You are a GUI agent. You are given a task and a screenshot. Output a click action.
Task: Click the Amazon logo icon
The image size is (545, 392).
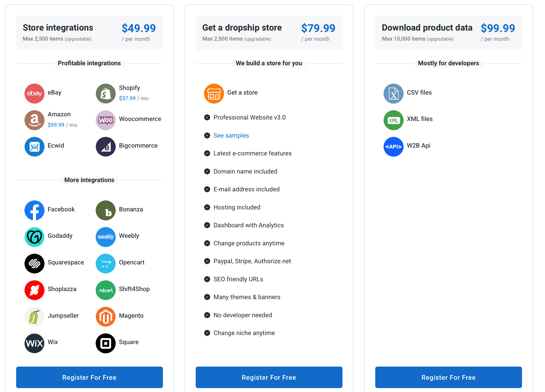pyautogui.click(x=34, y=120)
